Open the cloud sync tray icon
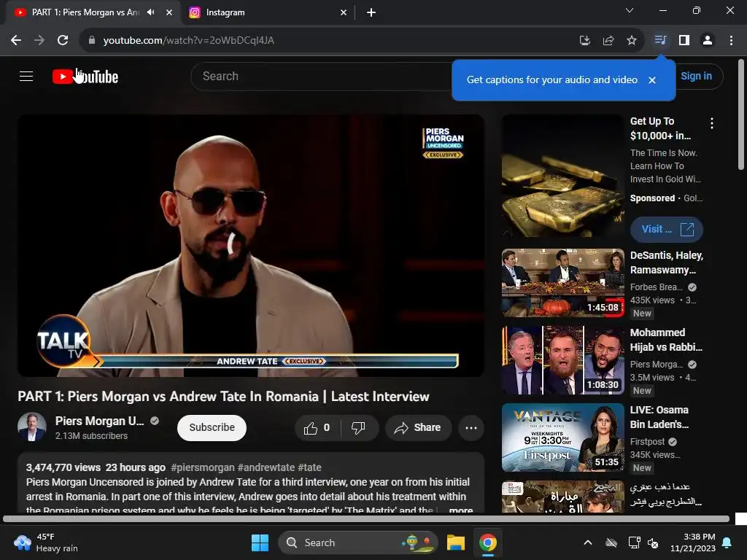Image resolution: width=747 pixels, height=560 pixels. [611, 542]
